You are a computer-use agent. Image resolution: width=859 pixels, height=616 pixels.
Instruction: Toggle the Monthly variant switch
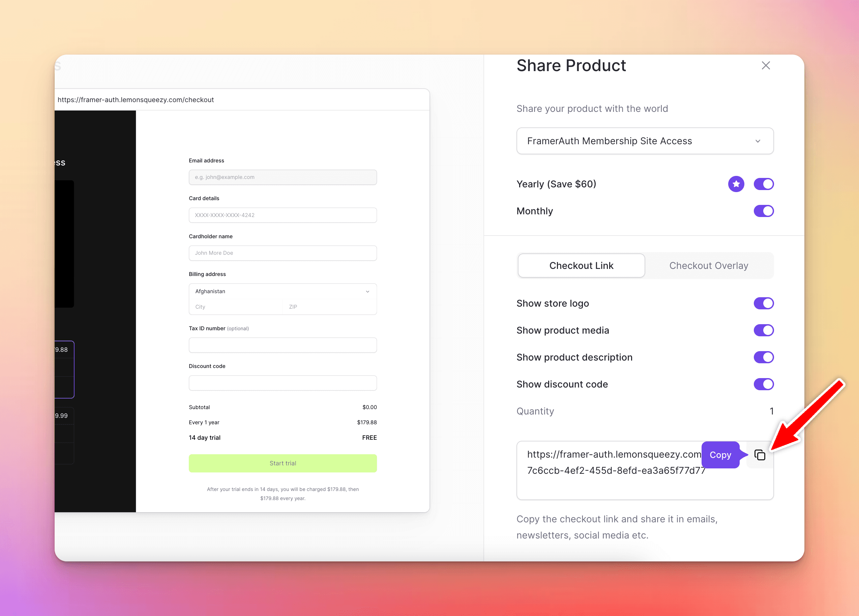(764, 211)
